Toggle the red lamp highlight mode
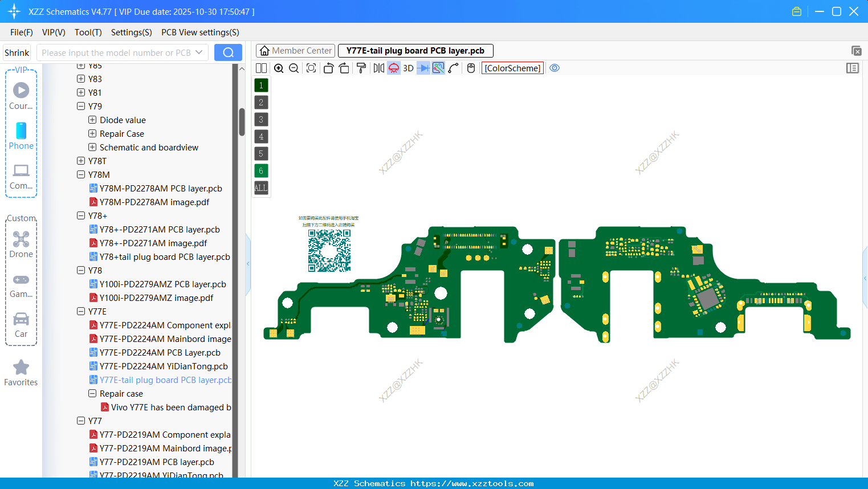 pos(394,68)
